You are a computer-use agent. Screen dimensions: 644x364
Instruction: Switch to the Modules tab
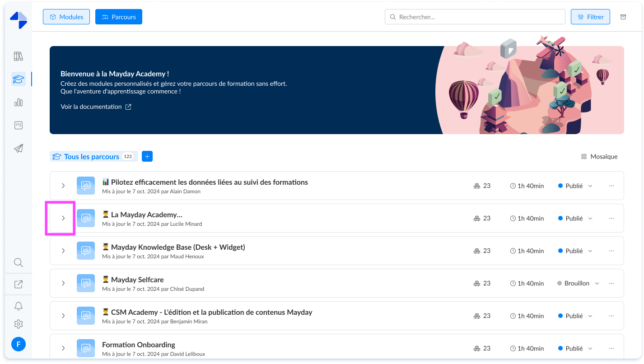pos(66,17)
